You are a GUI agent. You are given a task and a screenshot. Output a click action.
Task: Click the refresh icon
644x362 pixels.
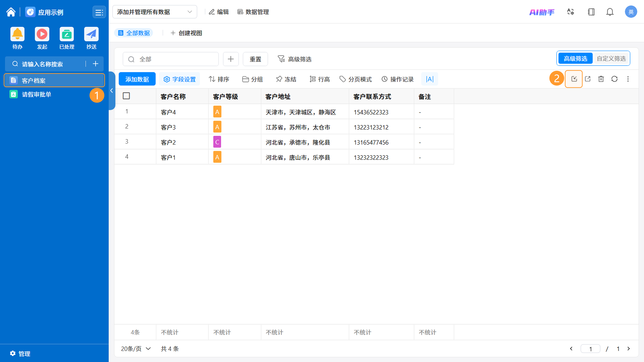[614, 79]
